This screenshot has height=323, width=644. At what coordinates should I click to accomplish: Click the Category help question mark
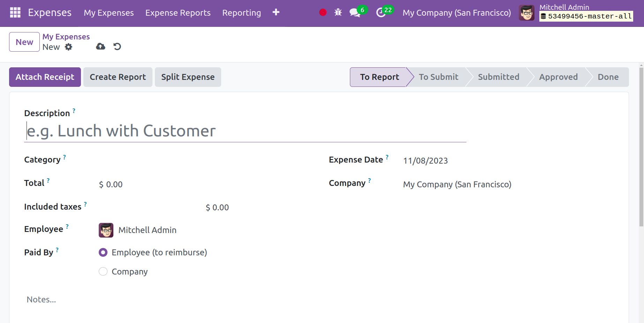pos(65,157)
